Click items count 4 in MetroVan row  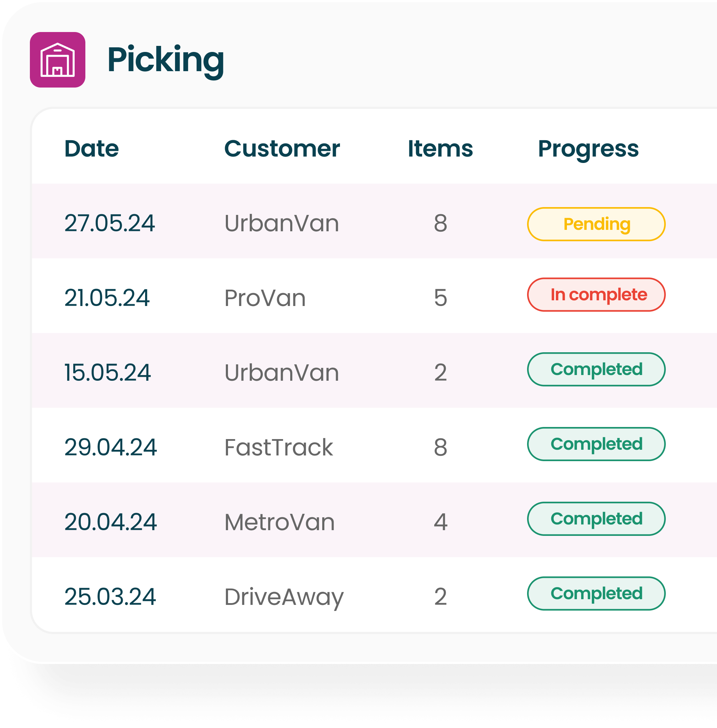click(x=441, y=522)
